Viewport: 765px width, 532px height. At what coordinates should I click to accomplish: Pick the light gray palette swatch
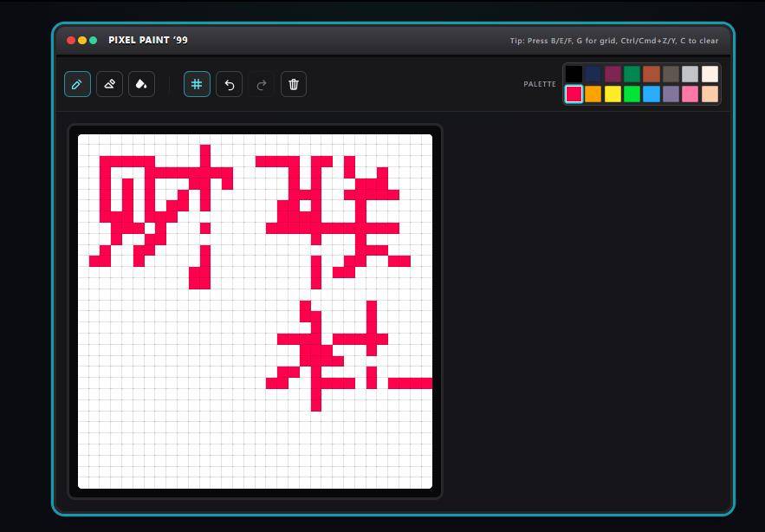point(690,75)
